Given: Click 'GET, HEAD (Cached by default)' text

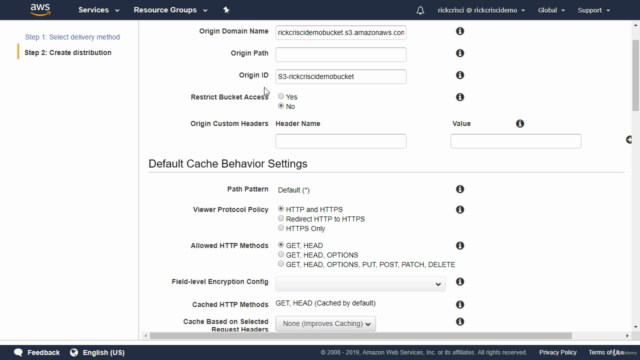Looking at the screenshot, I should click(x=326, y=303).
